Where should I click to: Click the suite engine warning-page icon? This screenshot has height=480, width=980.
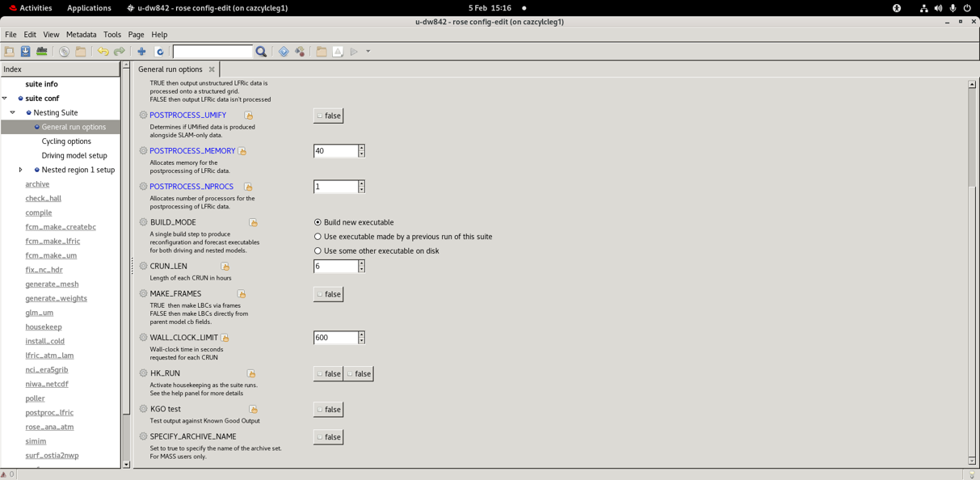(338, 52)
